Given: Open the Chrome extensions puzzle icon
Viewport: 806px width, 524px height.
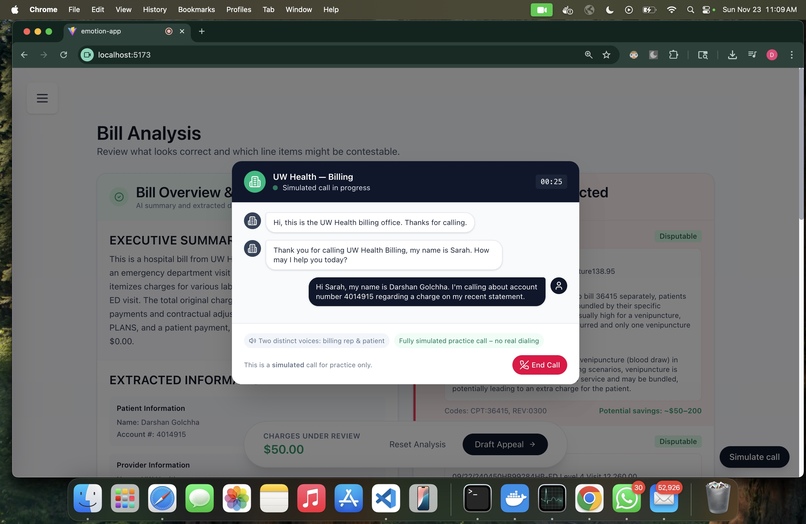Looking at the screenshot, I should point(673,55).
